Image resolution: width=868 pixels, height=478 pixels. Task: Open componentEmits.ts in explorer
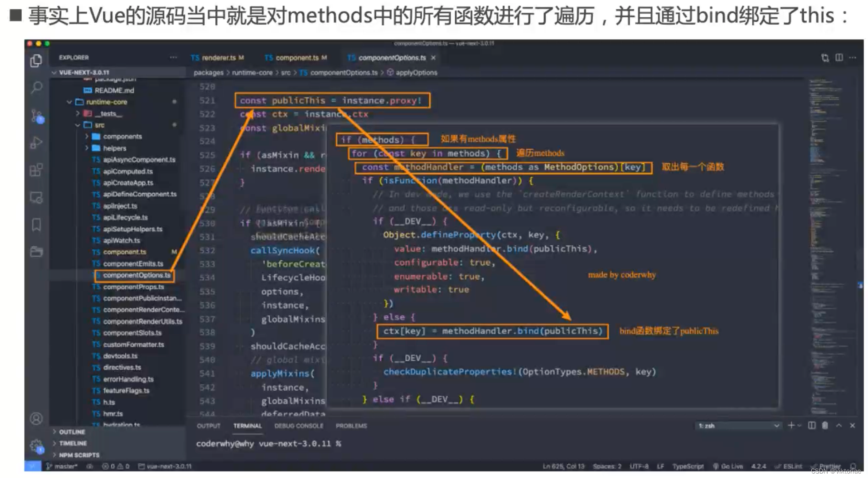(x=133, y=263)
